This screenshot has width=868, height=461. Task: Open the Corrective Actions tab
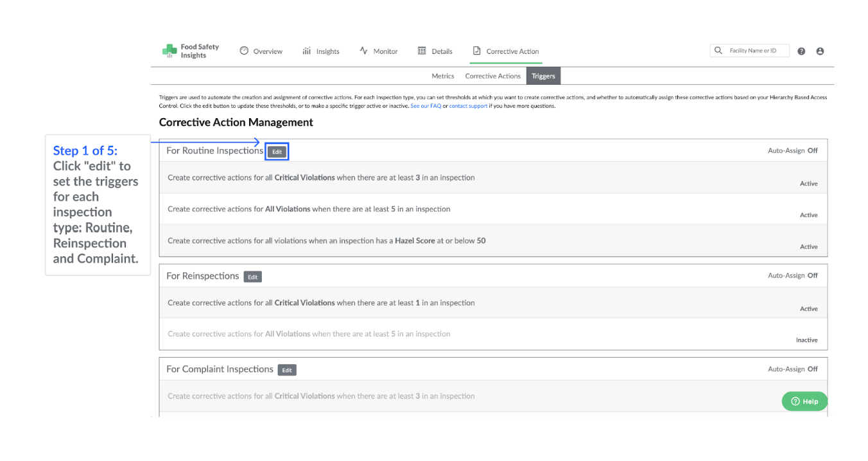click(492, 76)
